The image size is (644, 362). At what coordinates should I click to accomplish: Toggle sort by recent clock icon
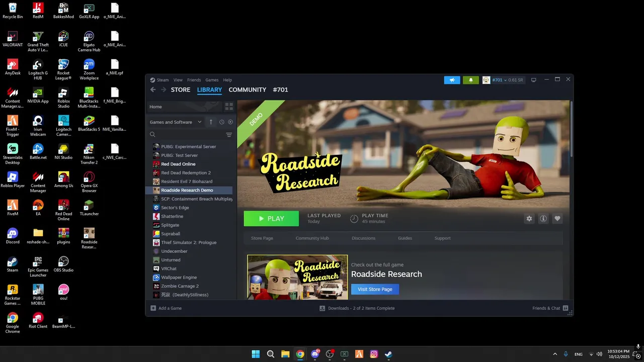tap(221, 122)
